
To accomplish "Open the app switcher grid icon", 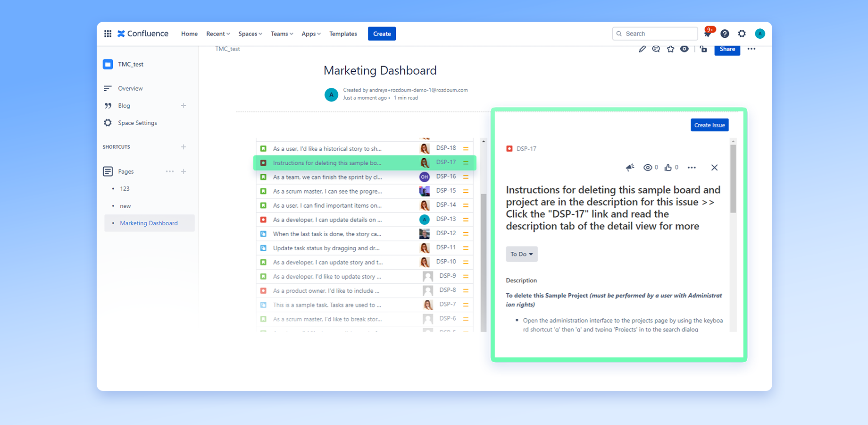I will (108, 34).
